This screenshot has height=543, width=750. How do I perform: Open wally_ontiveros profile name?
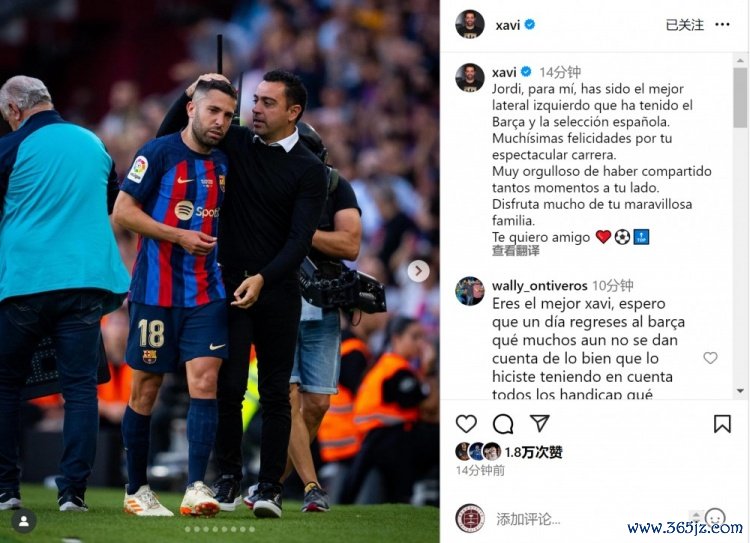(x=540, y=286)
